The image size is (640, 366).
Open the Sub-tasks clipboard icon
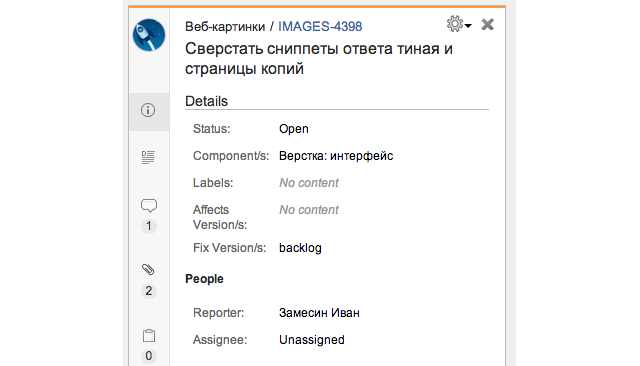pyautogui.click(x=149, y=335)
